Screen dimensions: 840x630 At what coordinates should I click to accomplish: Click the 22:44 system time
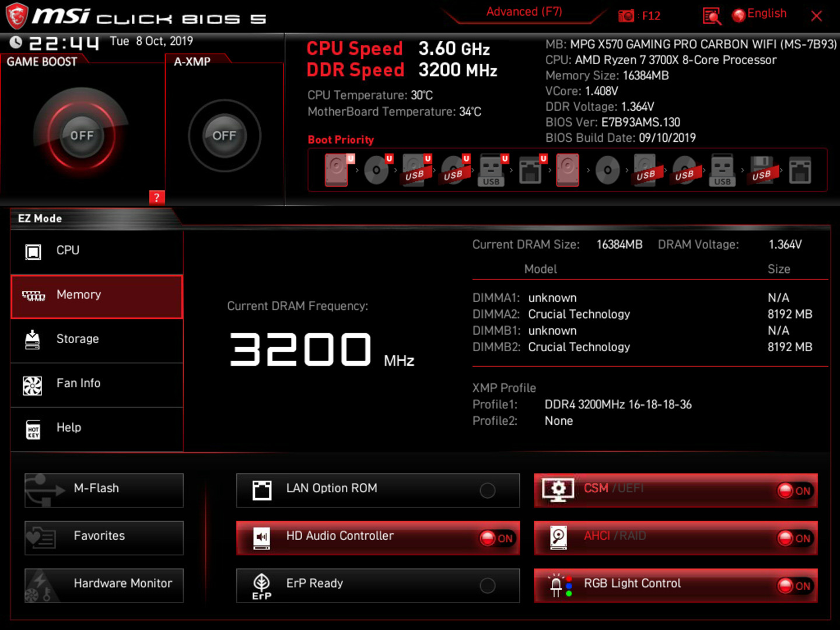(x=64, y=43)
